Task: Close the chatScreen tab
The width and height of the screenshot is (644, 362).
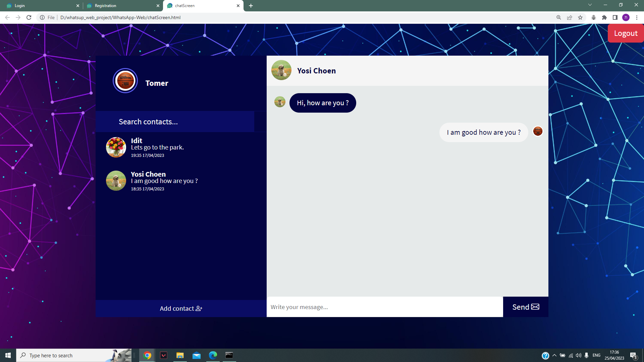Action: 238,6
